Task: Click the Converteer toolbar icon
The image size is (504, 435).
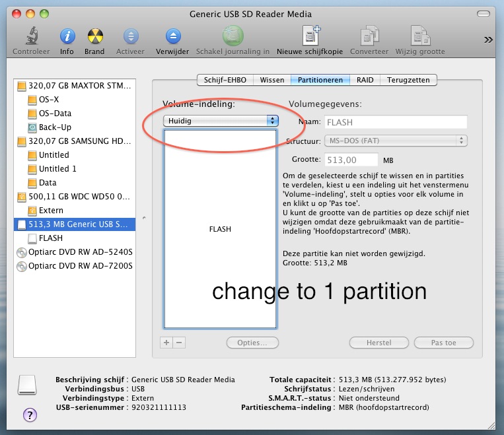Action: 369,36
